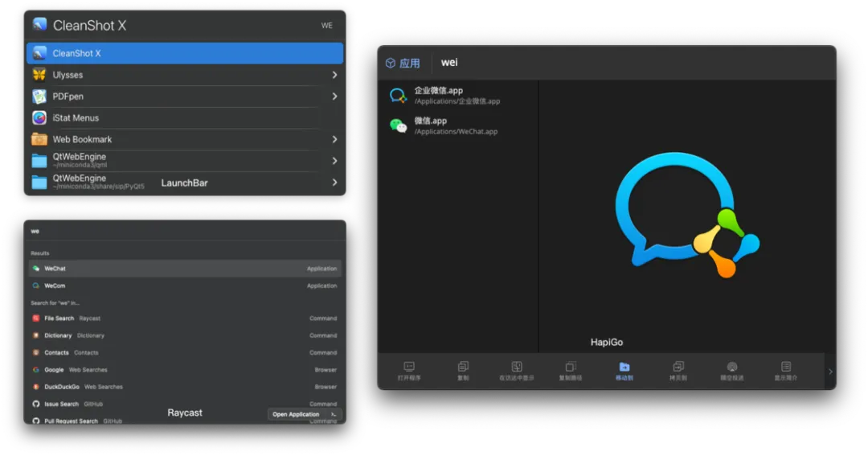Expand the Web Bookmark row chevron

pos(334,139)
